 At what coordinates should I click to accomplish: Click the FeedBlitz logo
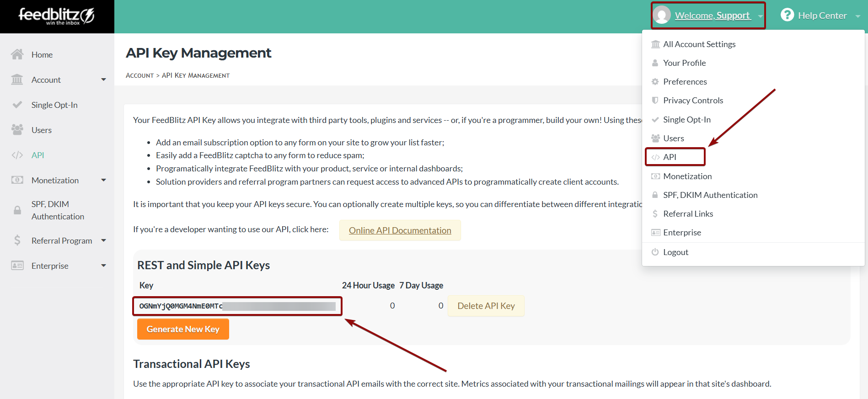tap(57, 16)
